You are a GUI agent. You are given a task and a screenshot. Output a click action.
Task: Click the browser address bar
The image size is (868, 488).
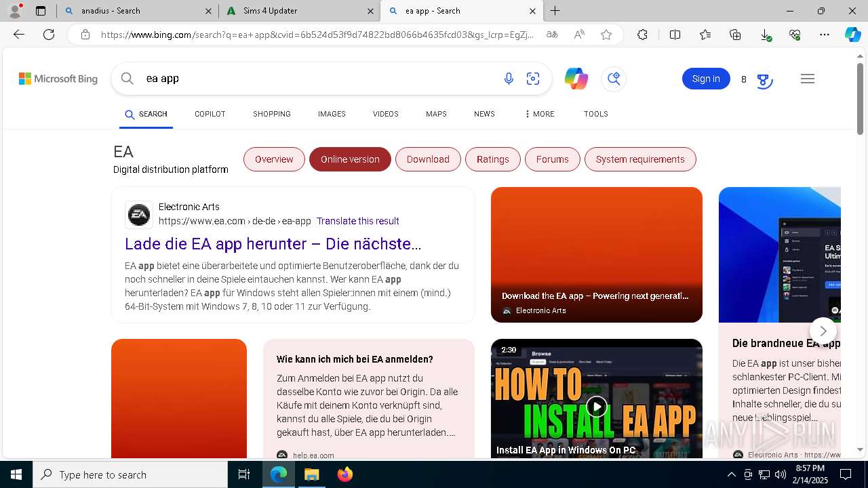click(x=317, y=35)
